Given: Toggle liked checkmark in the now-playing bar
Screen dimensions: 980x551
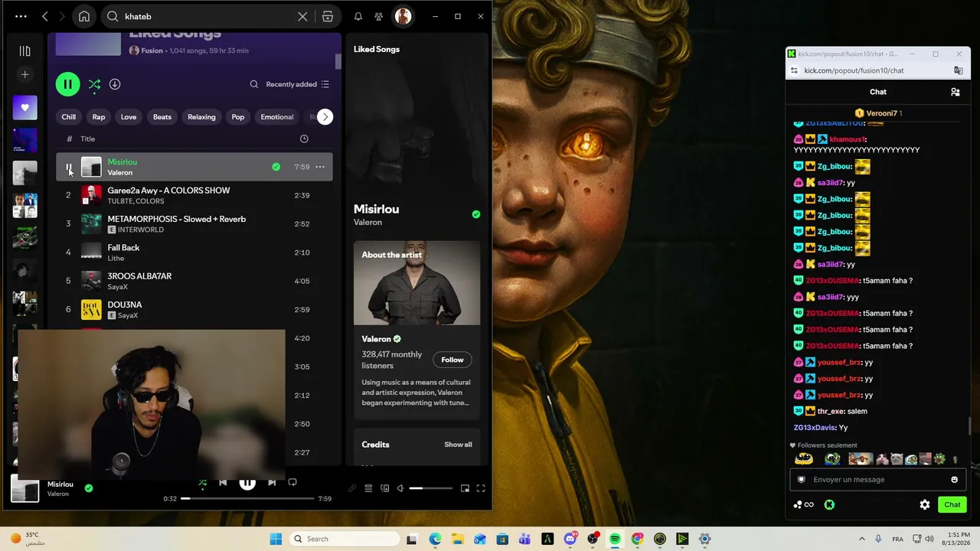Looking at the screenshot, I should point(89,488).
